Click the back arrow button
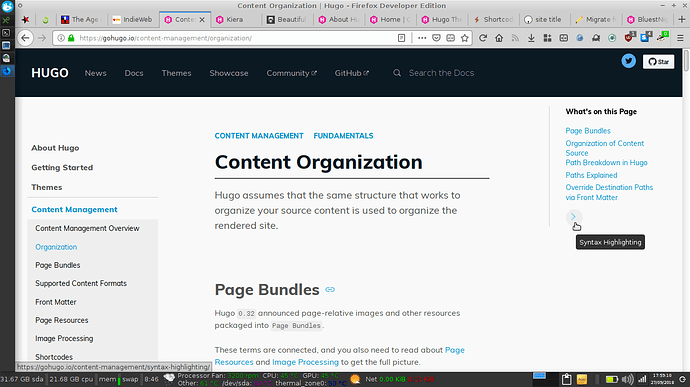 pos(26,38)
